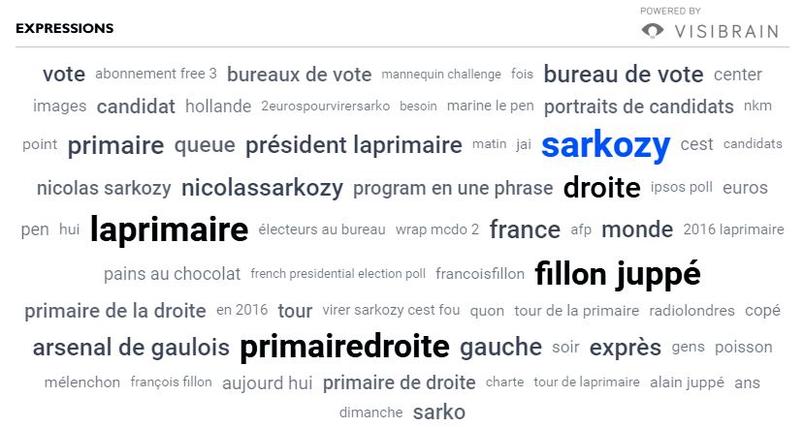Click the 'droite' expression
The width and height of the screenshot is (804, 427).
coord(601,187)
